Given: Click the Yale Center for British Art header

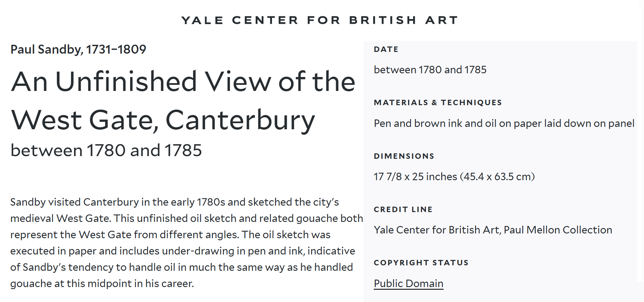Looking at the screenshot, I should [320, 20].
